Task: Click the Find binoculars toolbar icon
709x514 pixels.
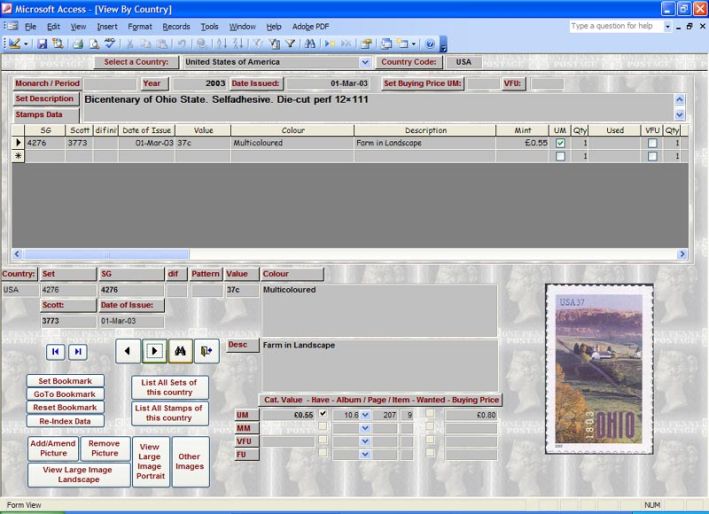Action: [x=310, y=44]
